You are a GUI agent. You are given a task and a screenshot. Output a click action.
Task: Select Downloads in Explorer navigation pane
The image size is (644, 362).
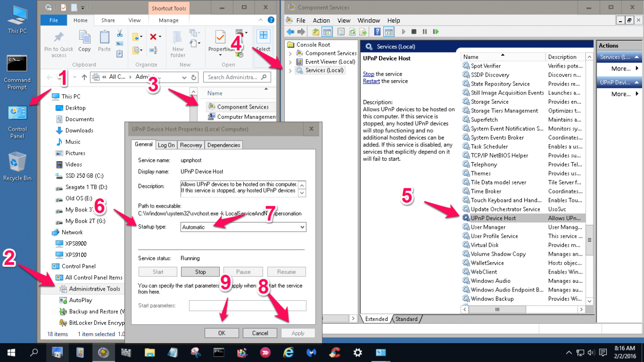[79, 130]
